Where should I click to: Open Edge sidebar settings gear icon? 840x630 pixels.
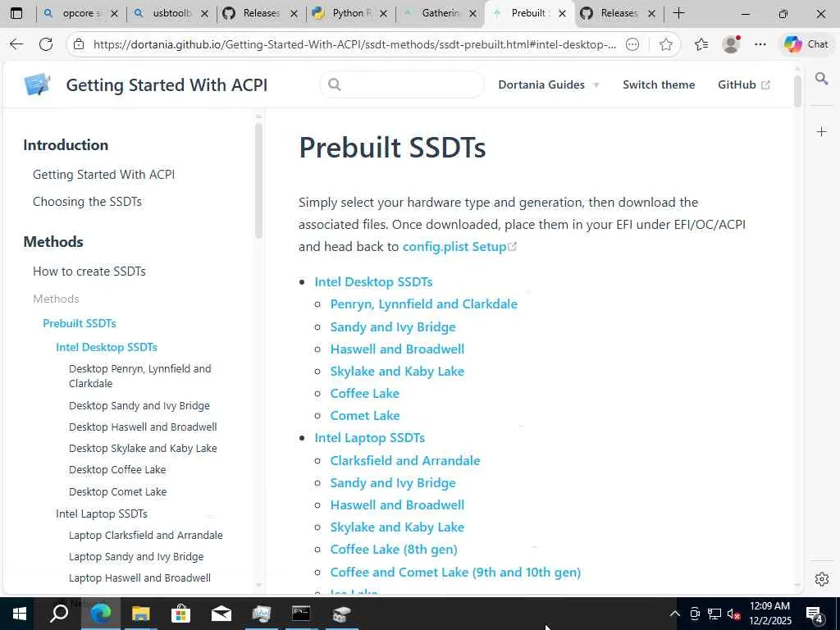point(821,579)
